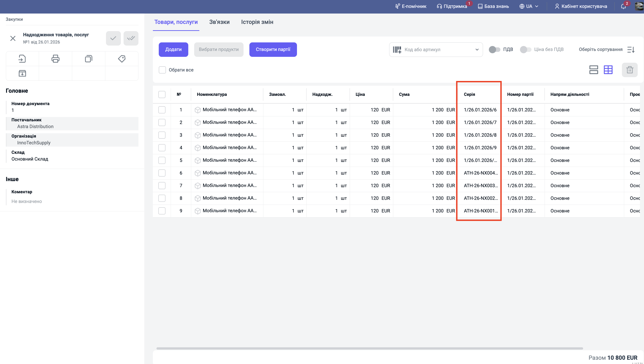The height and width of the screenshot is (364, 644).
Task: Switch to the Зв'язки tab
Action: click(219, 22)
